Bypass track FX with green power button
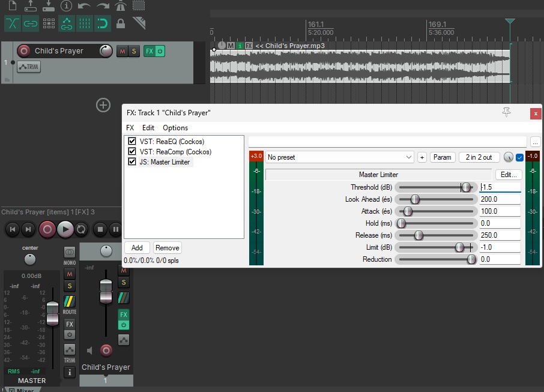 point(160,51)
